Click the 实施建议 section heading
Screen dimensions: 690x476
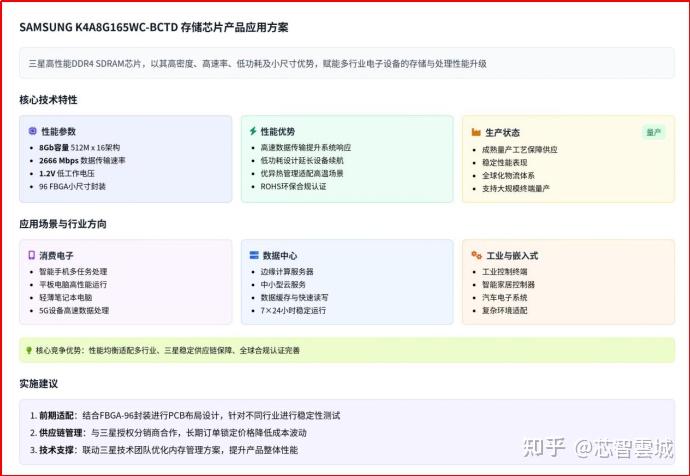(x=39, y=384)
